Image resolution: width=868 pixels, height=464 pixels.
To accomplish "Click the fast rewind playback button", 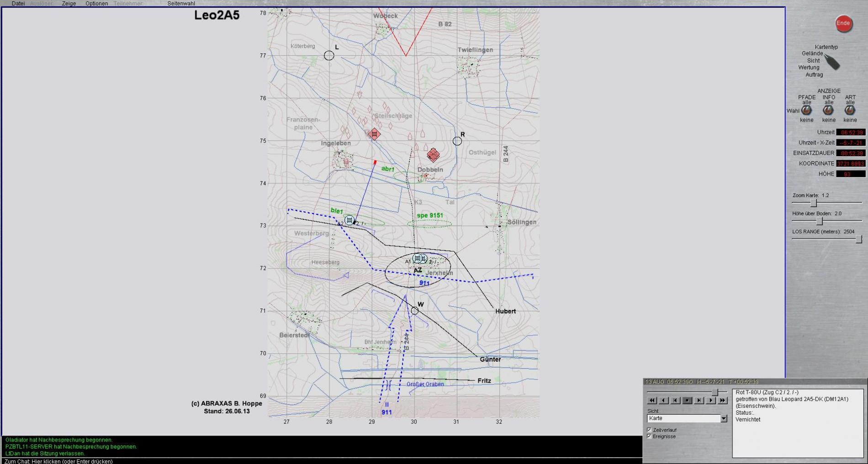I will click(x=652, y=400).
